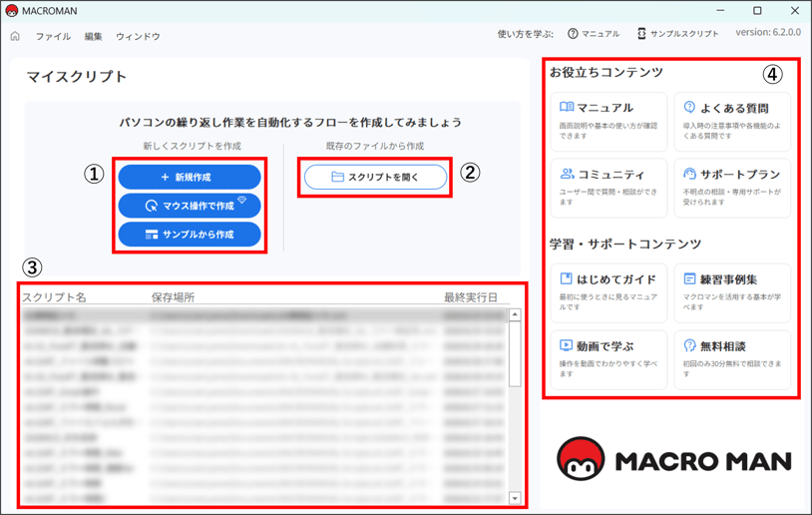Maximize the MACROMAN window
This screenshot has height=515, width=812.
[x=757, y=10]
